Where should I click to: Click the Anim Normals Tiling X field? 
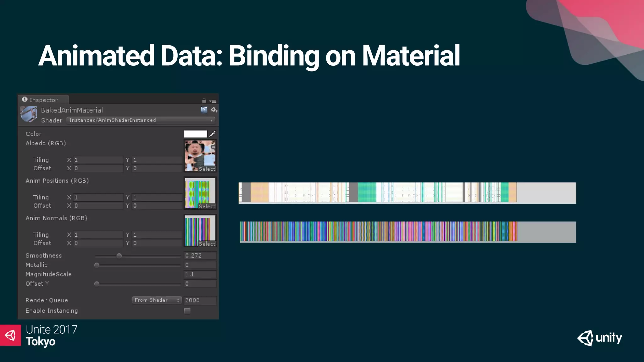click(98, 235)
